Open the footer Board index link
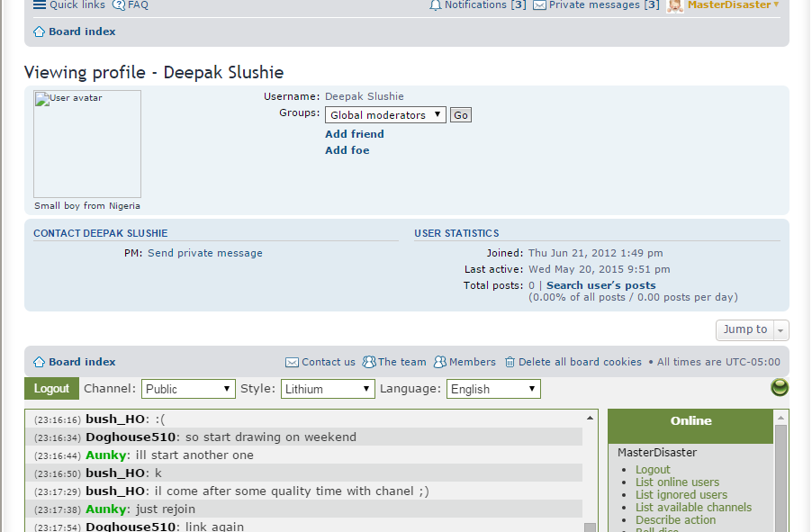The width and height of the screenshot is (812, 532). pyautogui.click(x=82, y=362)
